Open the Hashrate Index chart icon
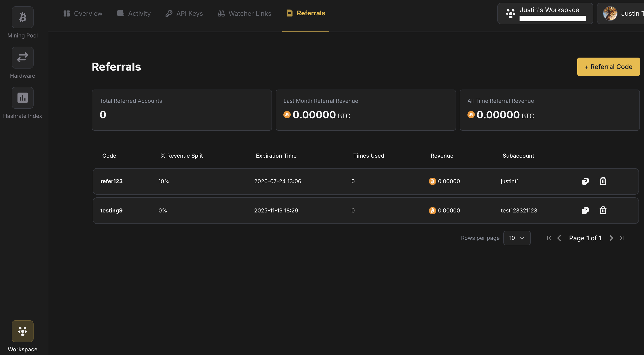This screenshot has height=355, width=644. 23,98
